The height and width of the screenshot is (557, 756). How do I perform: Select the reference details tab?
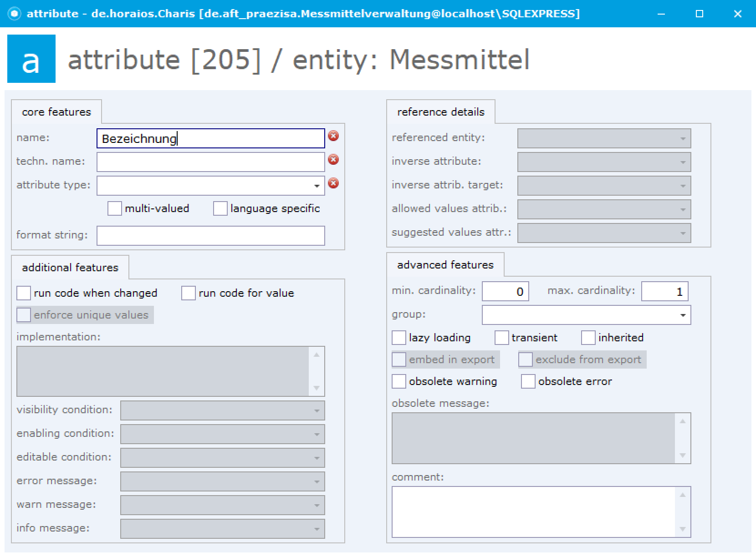tap(441, 112)
